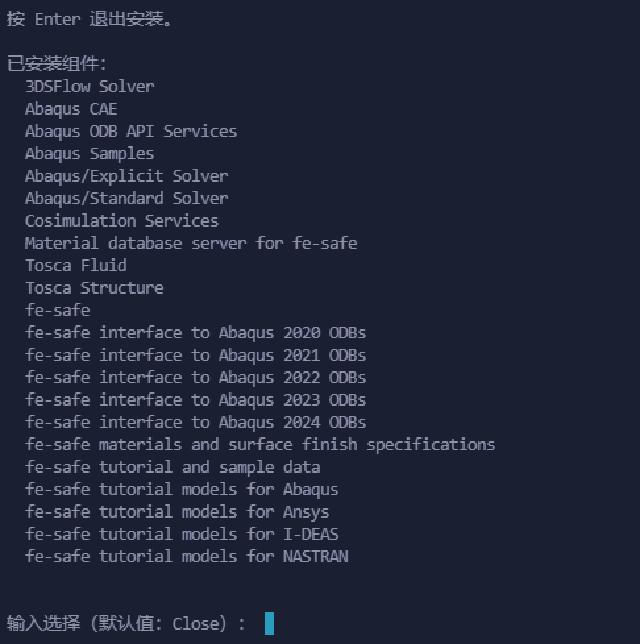640x644 pixels.
Task: Click the '按 Enter 退出安装' message line
Action: pos(89,19)
